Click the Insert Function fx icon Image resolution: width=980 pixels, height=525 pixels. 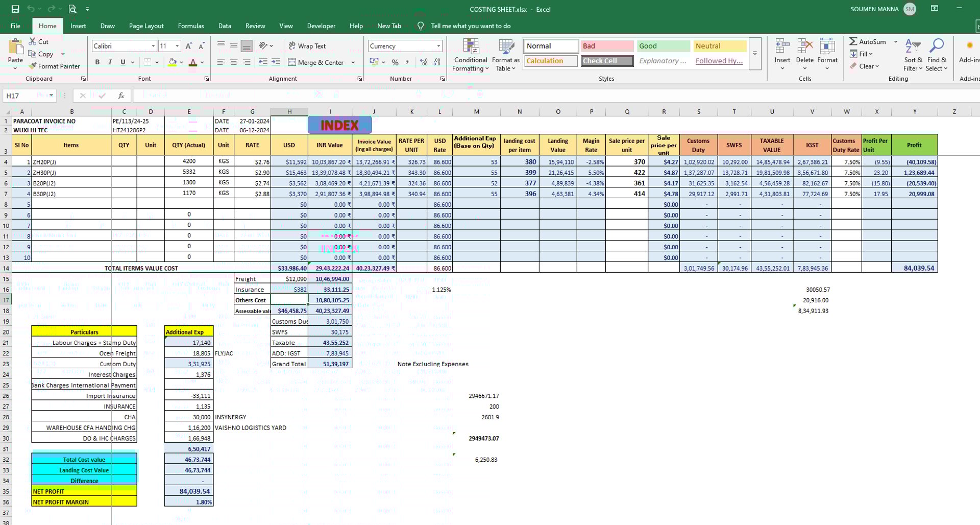point(121,96)
